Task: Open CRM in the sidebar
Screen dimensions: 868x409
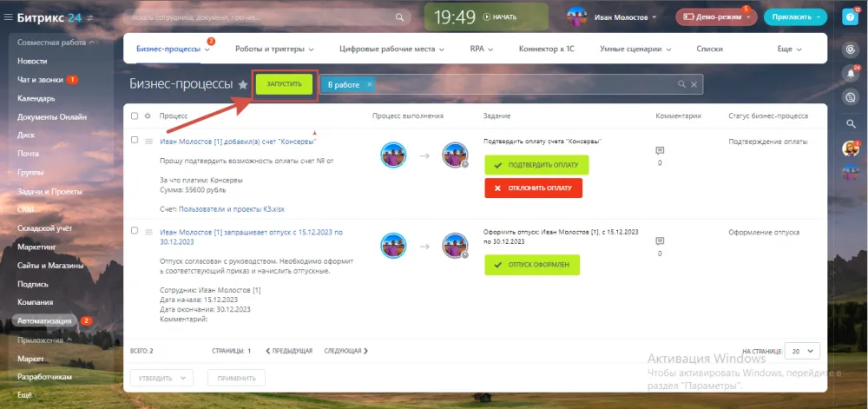Action: coord(25,210)
